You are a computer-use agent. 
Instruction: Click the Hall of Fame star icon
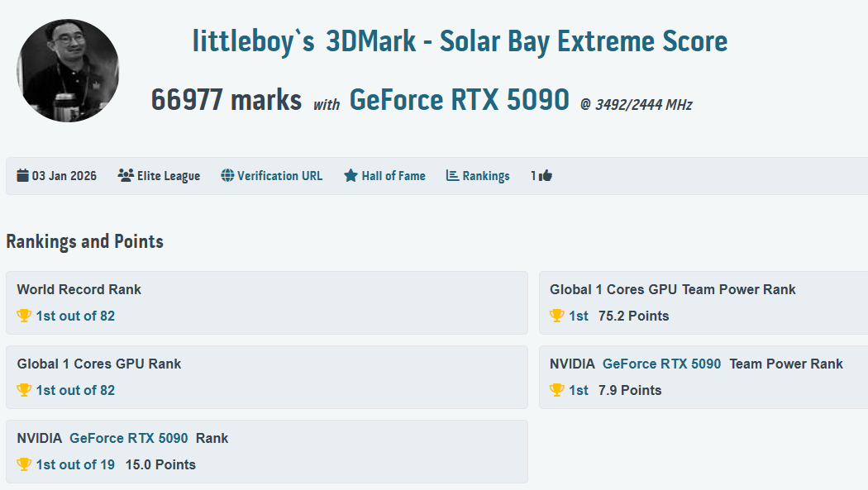tap(351, 175)
